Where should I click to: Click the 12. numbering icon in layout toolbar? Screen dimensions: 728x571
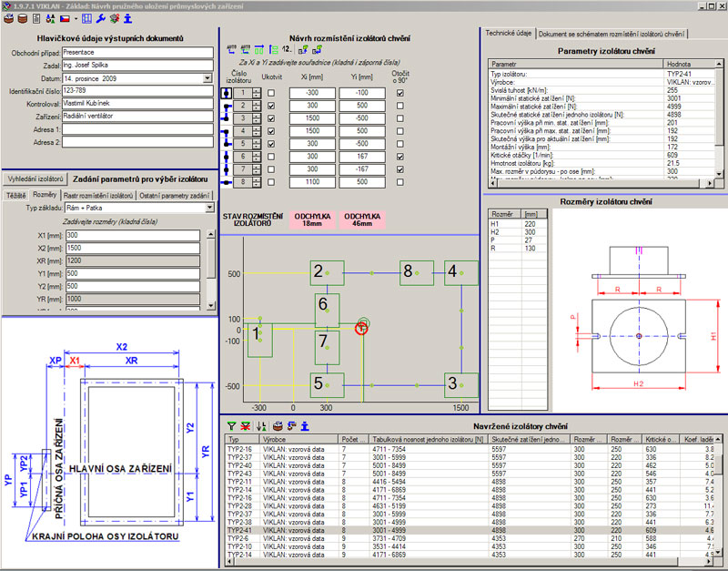pyautogui.click(x=287, y=49)
